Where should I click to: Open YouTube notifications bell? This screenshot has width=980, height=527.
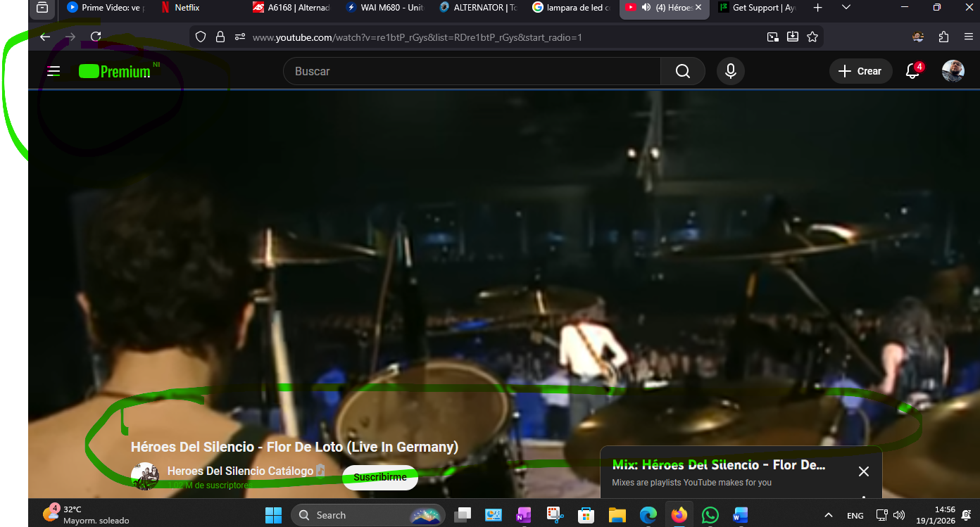[x=913, y=71]
